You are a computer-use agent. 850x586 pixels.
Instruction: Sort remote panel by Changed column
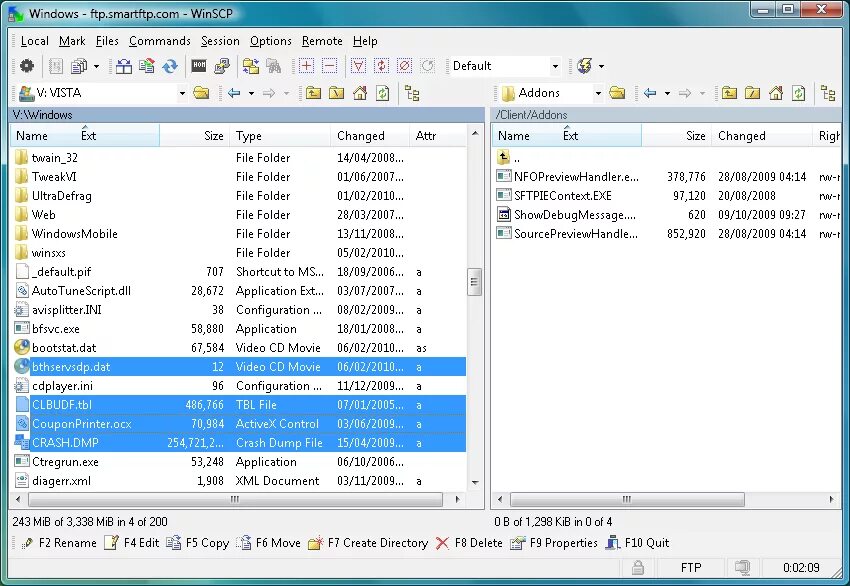(x=763, y=136)
